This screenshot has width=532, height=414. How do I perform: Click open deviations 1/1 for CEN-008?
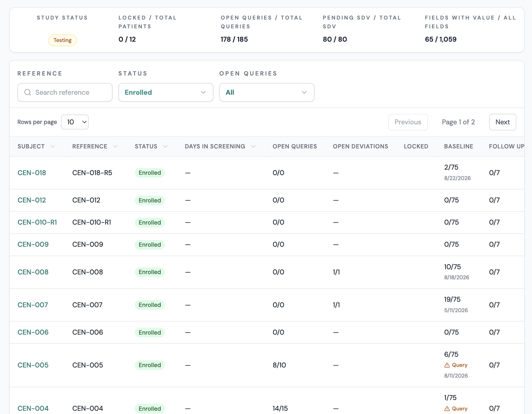(336, 272)
